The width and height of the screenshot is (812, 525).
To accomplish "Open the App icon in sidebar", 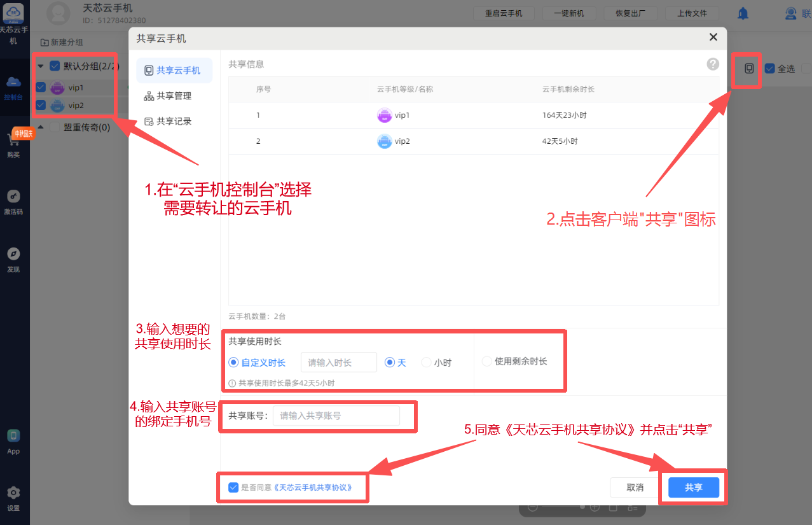I will [13, 441].
